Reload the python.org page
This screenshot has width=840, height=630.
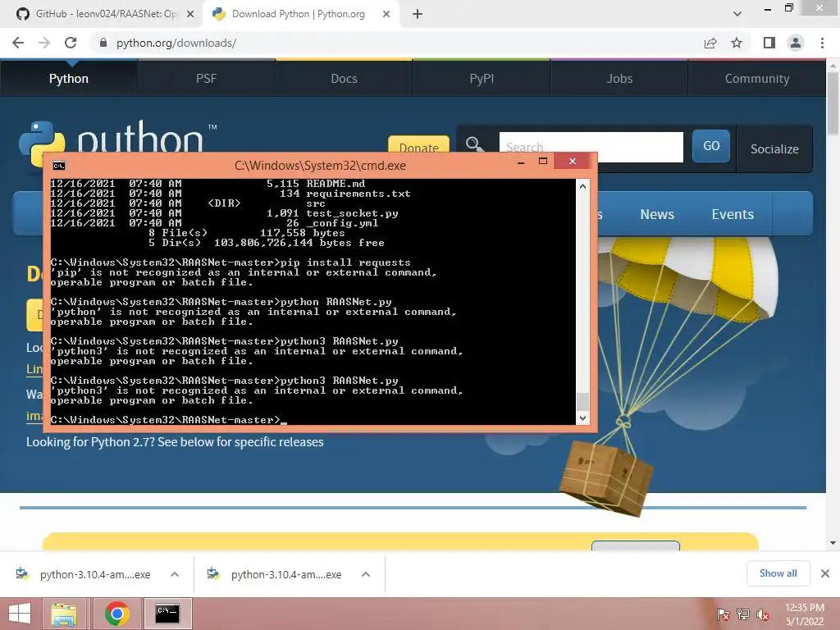pyautogui.click(x=71, y=43)
